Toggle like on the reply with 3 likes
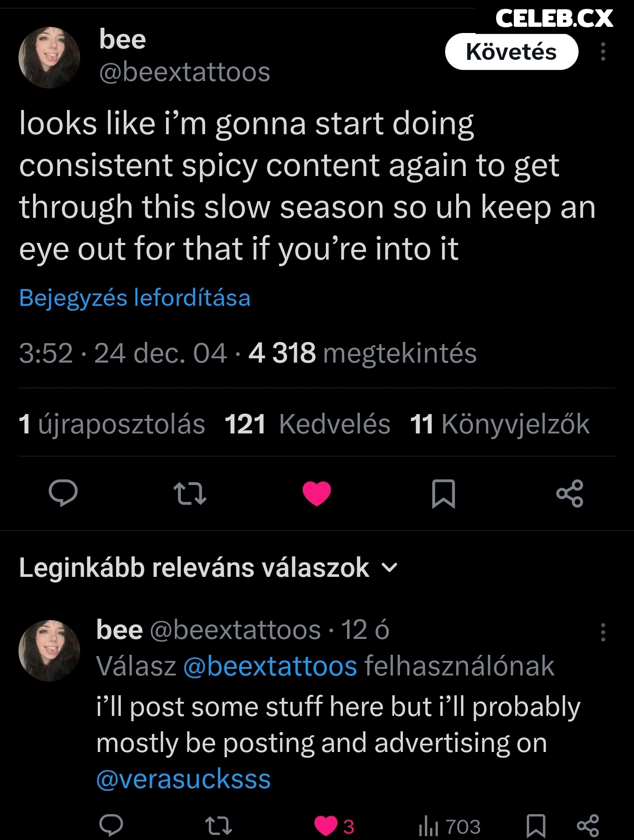This screenshot has height=840, width=634. 326,826
